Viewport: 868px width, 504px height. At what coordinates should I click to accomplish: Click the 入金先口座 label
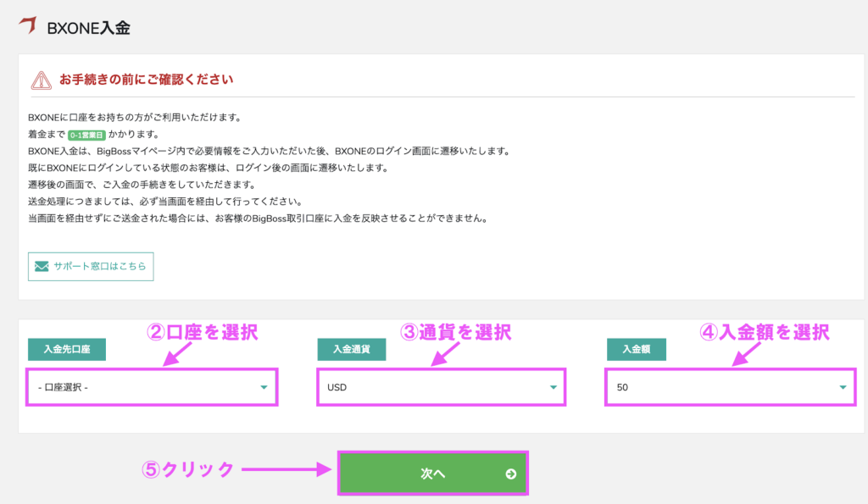(x=67, y=349)
